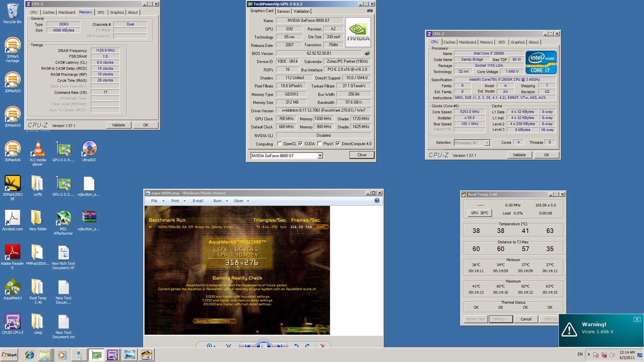The height and width of the screenshot is (362, 644).
Task: Open the Print menu in Photo Viewer
Action: (x=175, y=201)
